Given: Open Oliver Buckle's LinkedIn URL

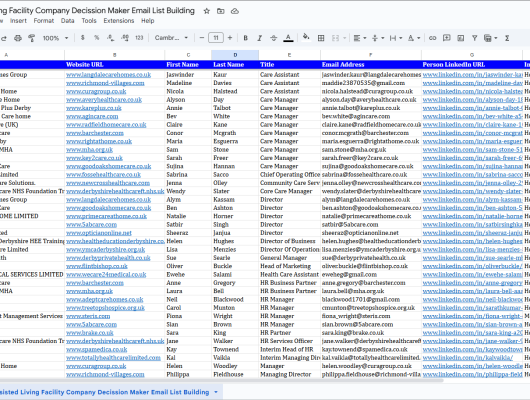Looking at the screenshot, I should point(472,266).
